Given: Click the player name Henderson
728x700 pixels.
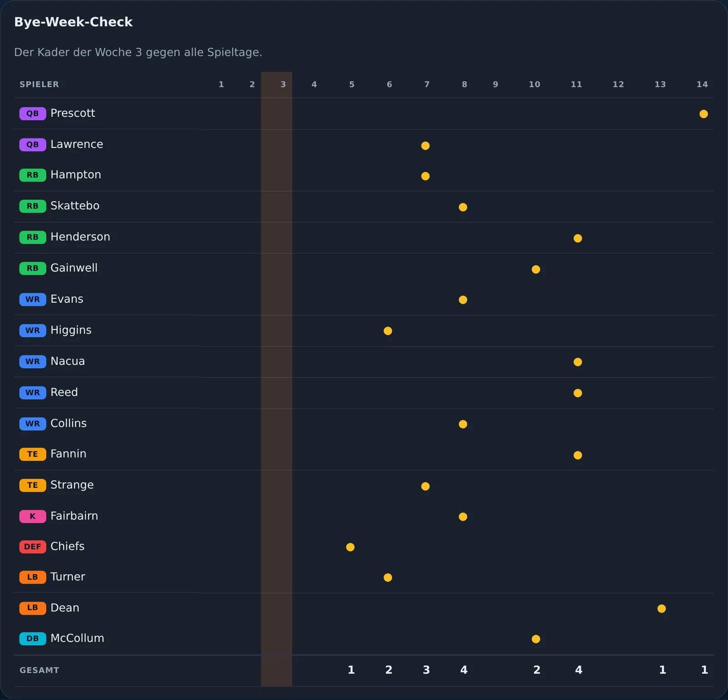Looking at the screenshot, I should coord(80,237).
